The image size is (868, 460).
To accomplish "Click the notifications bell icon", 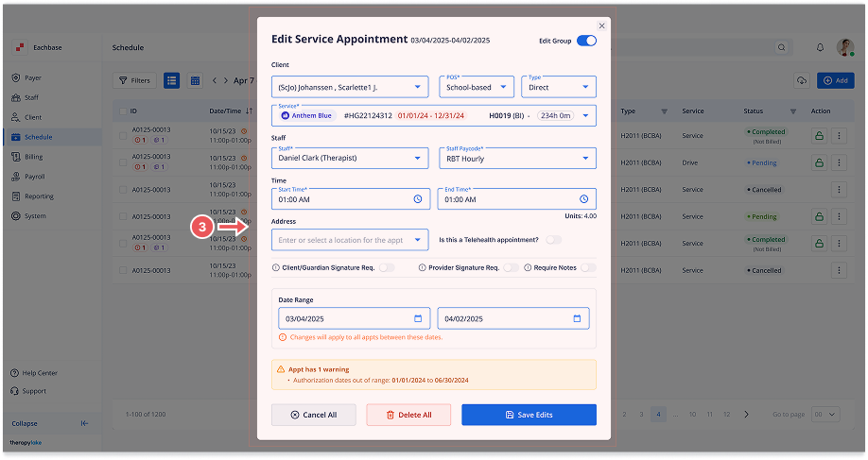I will click(x=820, y=47).
